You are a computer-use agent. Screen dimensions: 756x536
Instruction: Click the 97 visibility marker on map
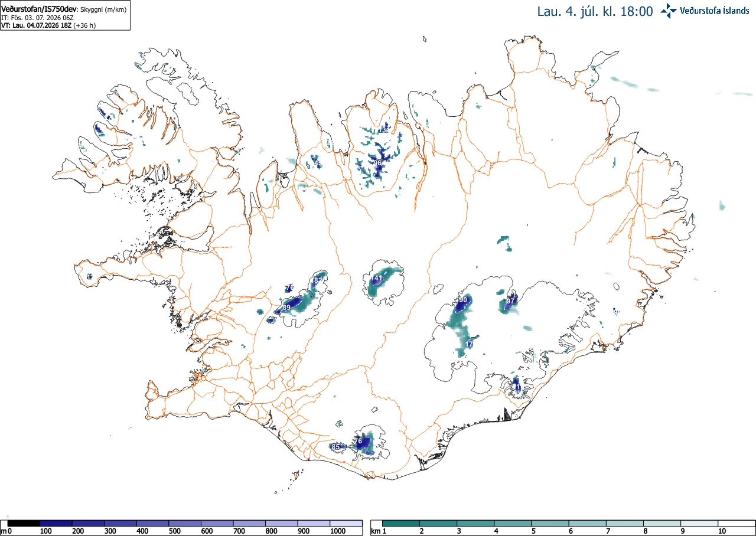tap(511, 301)
